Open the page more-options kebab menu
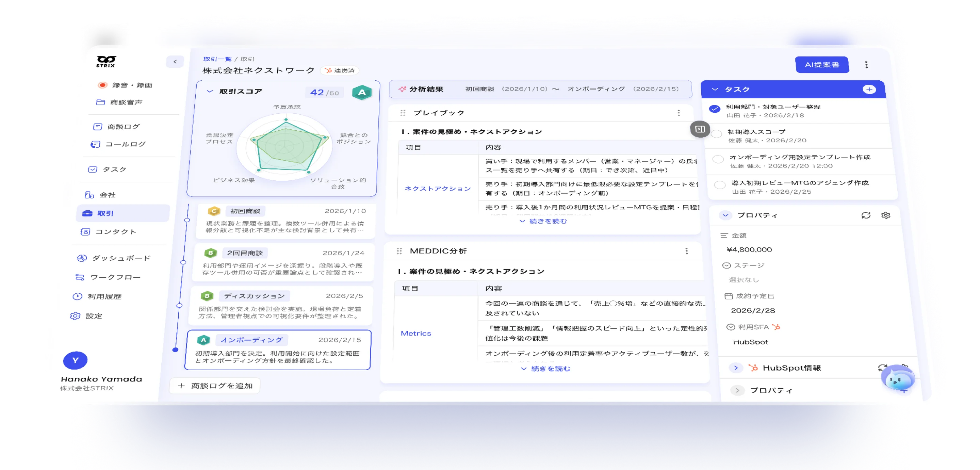Image resolution: width=980 pixels, height=470 pixels. [x=867, y=65]
